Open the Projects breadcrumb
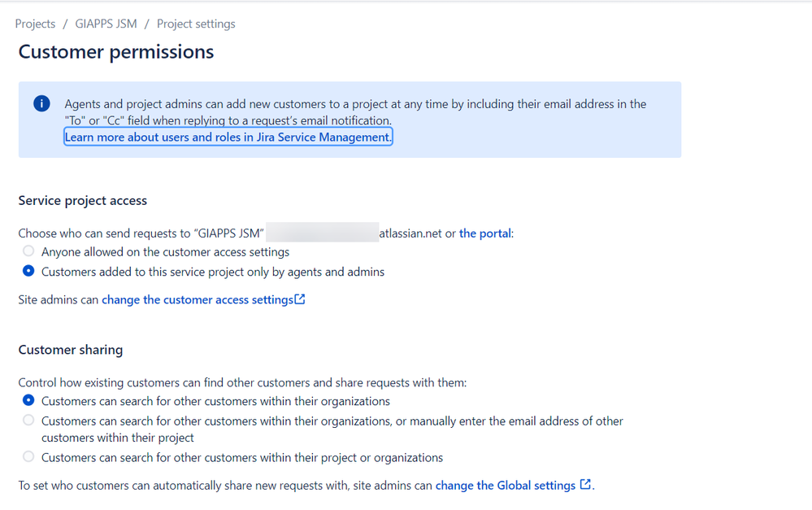Screen dimensions: 812x510 coord(35,24)
